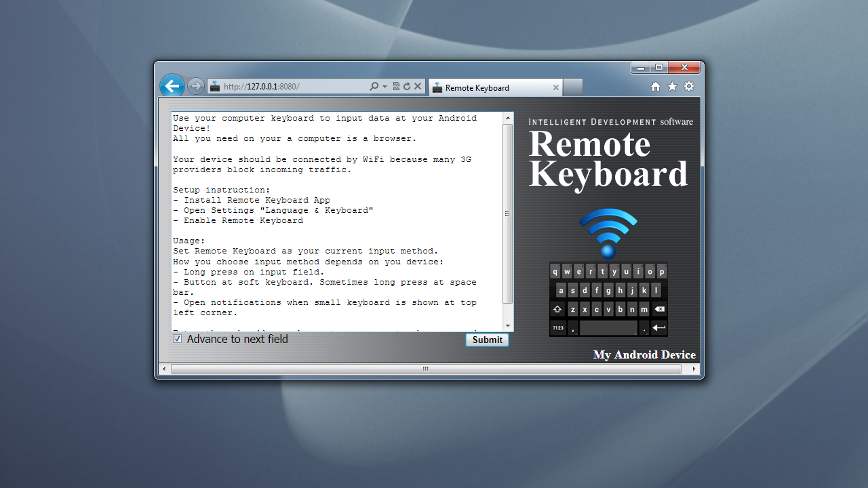Image resolution: width=868 pixels, height=488 pixels.
Task: Click the magnifier search icon in address bar
Action: tap(374, 87)
